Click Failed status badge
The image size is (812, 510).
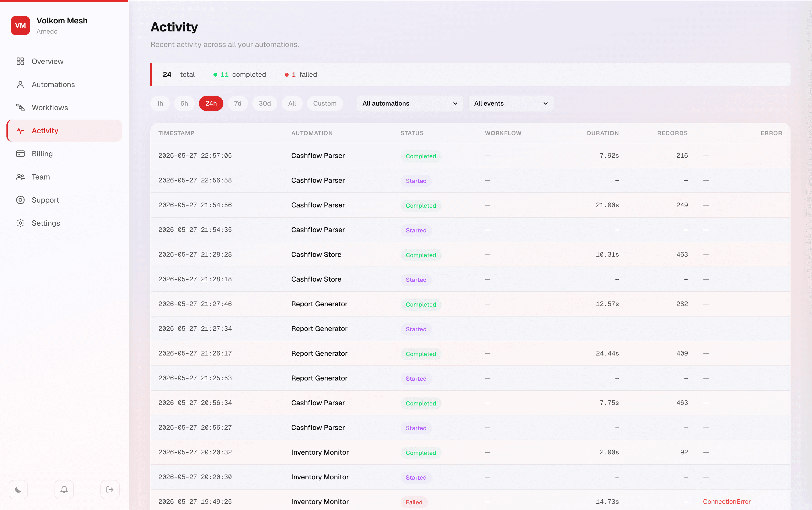click(x=414, y=502)
